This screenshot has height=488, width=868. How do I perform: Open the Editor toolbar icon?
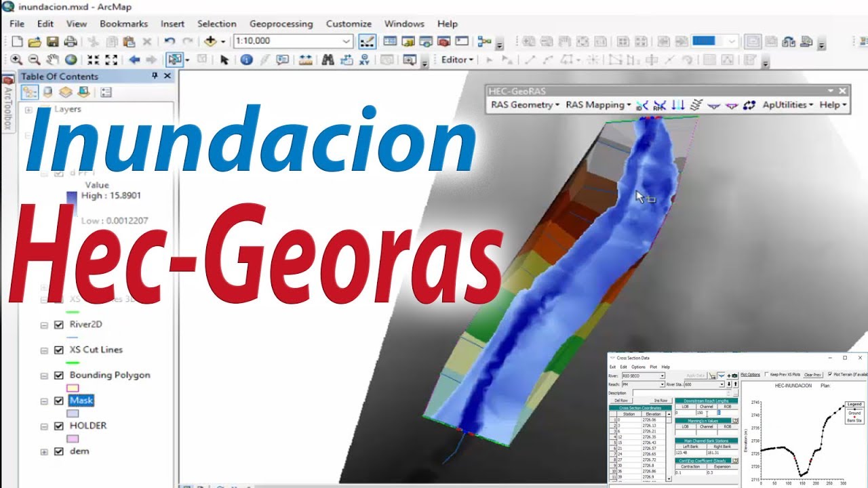[x=367, y=41]
